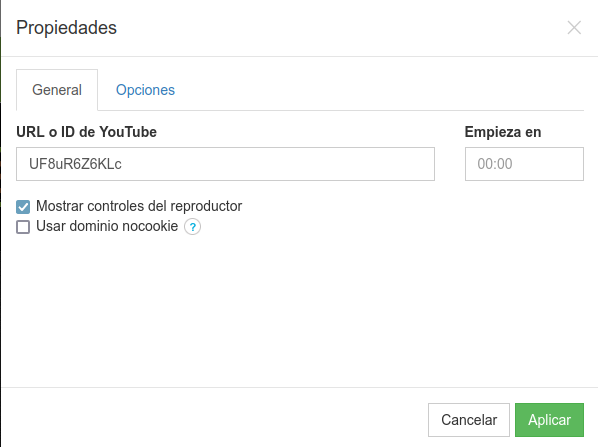Click the Propiedades dialog title
The width and height of the screenshot is (598, 447).
click(x=66, y=28)
